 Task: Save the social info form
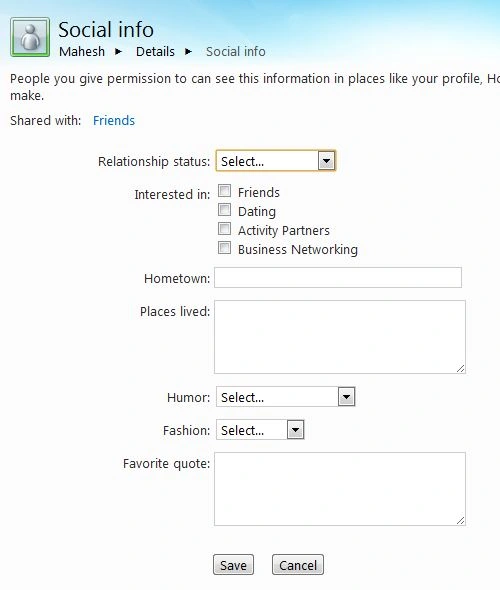point(233,565)
